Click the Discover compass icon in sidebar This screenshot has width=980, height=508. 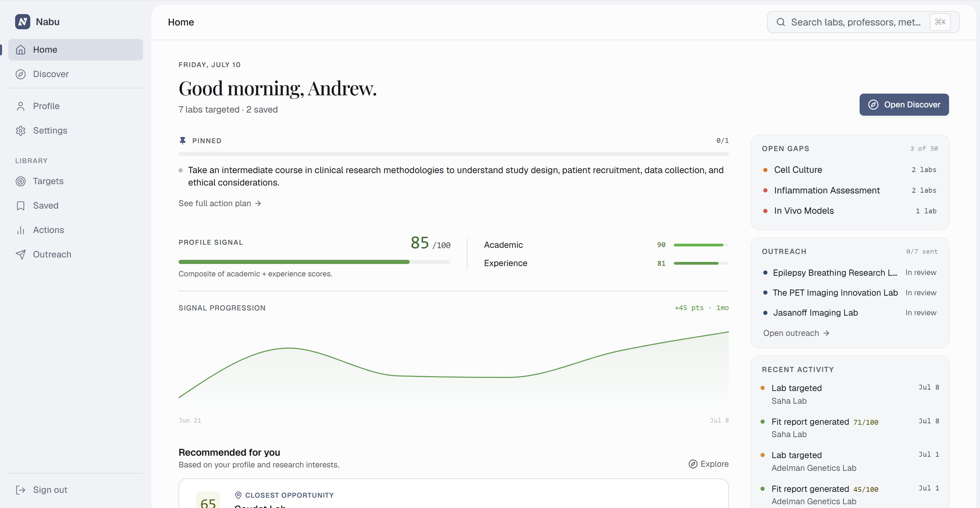click(x=21, y=74)
